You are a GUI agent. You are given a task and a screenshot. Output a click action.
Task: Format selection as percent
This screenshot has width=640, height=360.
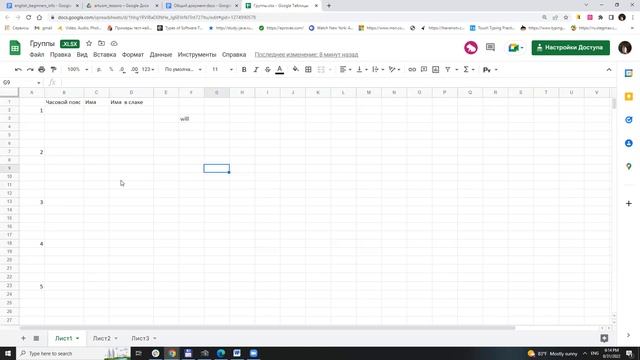111,70
